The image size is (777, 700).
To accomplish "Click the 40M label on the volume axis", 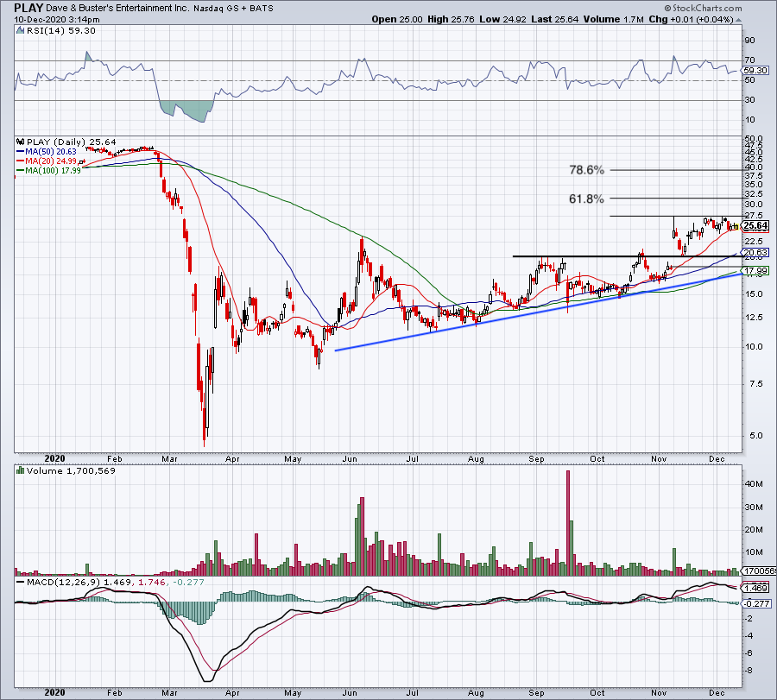I will (x=754, y=483).
